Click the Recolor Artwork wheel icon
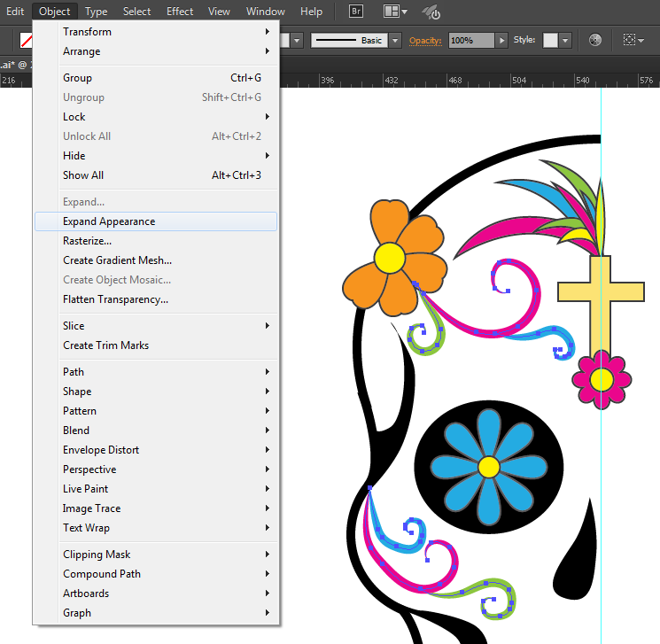 tap(595, 41)
